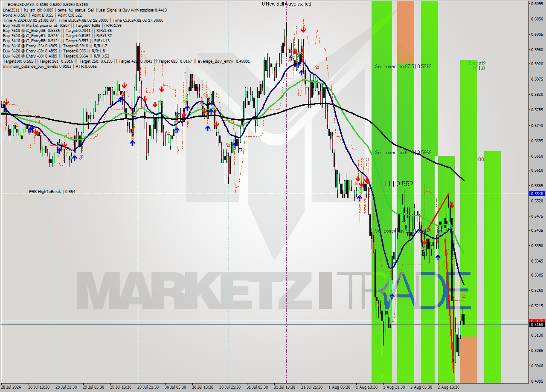Select the 0.5085 price axis label

point(537,351)
